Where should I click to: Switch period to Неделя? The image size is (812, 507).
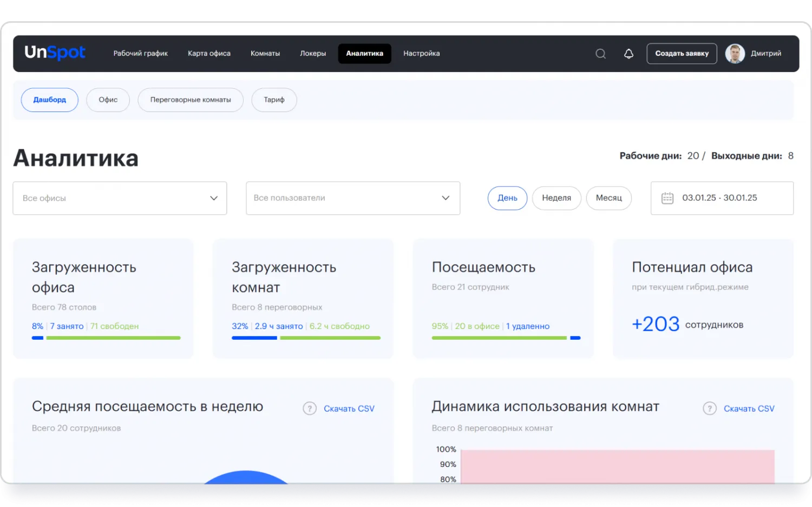[556, 198]
